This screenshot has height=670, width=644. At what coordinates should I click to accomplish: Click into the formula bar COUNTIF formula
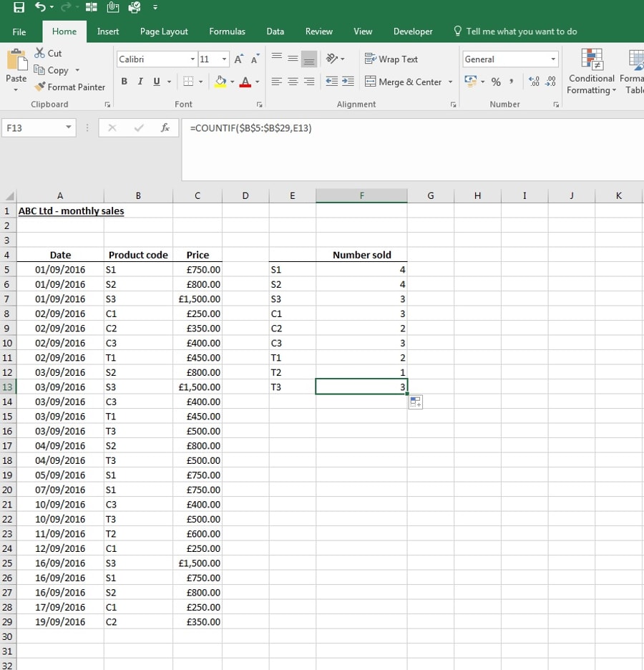click(x=250, y=127)
